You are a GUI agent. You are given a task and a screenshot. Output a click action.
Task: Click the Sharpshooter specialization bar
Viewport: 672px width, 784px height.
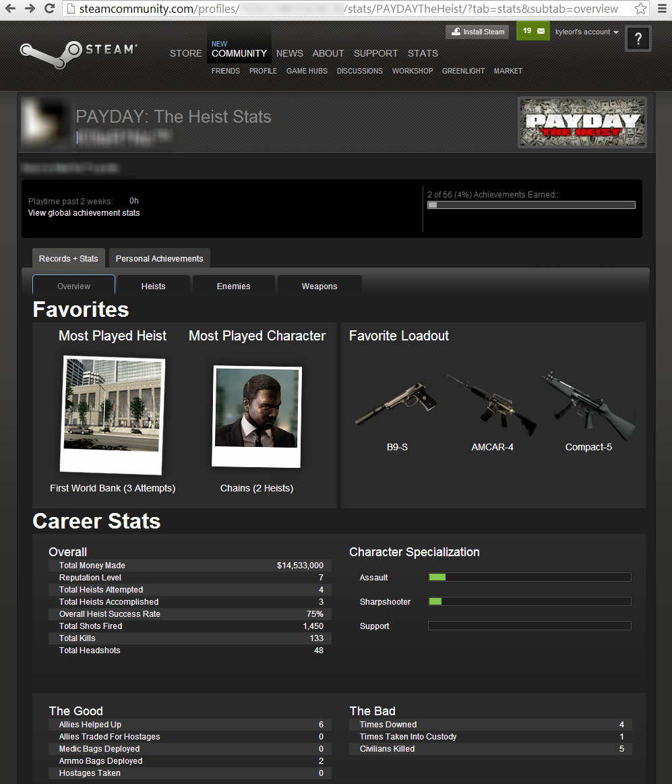[530, 601]
